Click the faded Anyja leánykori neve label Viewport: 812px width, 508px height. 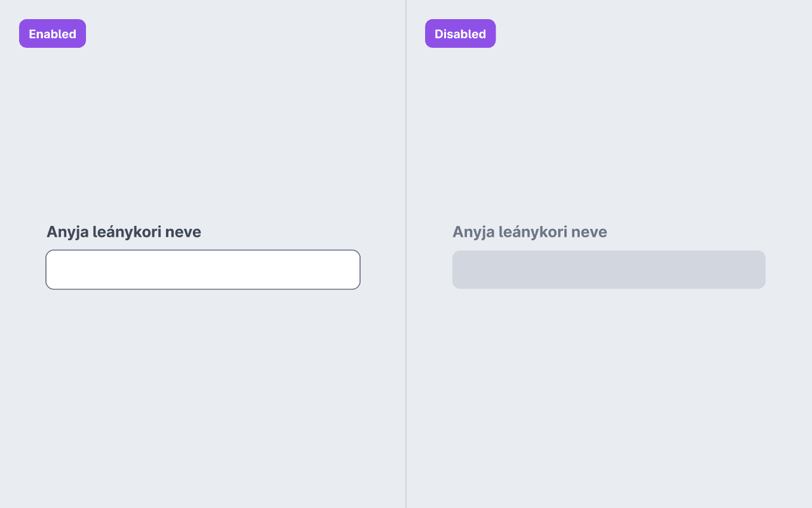tap(530, 232)
